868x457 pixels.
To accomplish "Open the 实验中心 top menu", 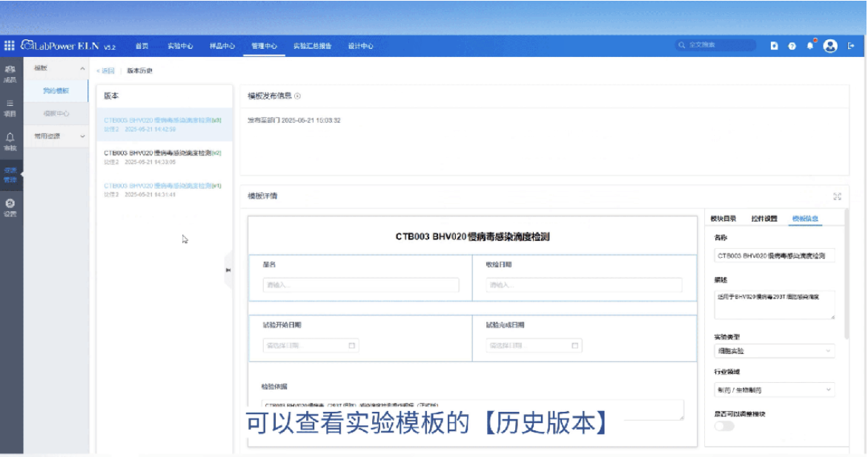I will click(180, 46).
